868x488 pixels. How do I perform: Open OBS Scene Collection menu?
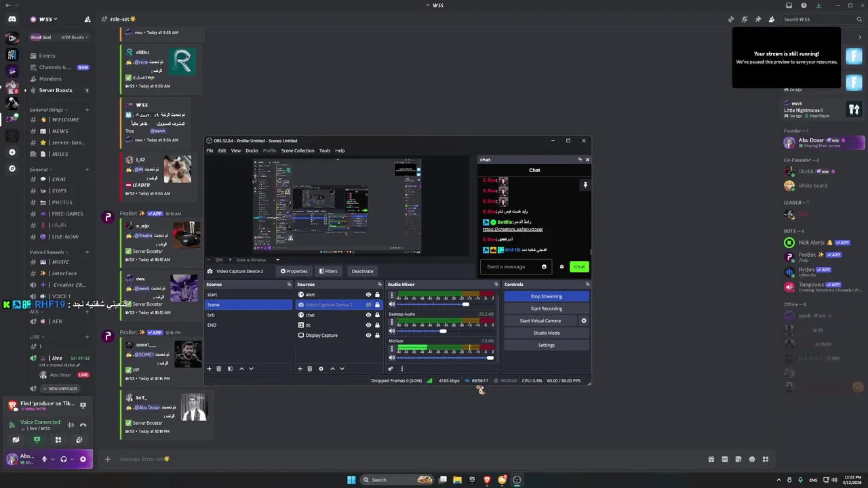coord(298,150)
